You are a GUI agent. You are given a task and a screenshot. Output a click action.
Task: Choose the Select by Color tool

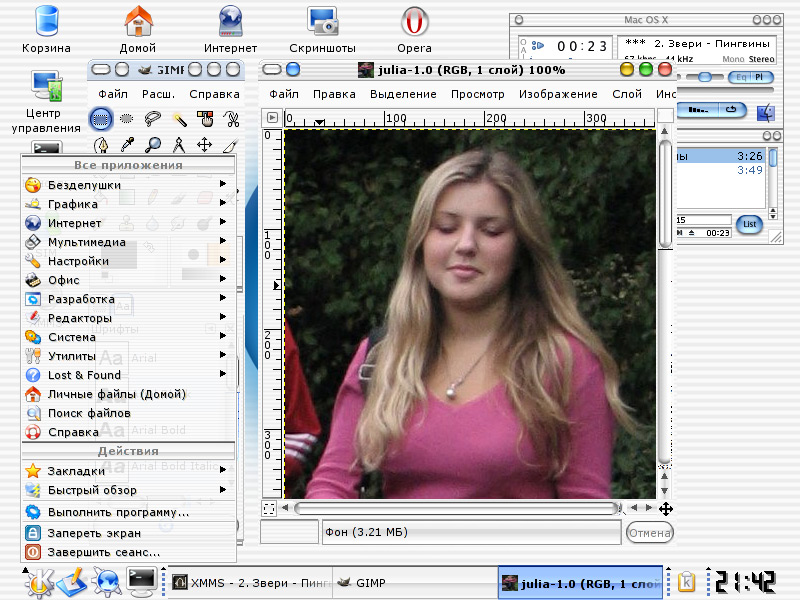point(205,119)
